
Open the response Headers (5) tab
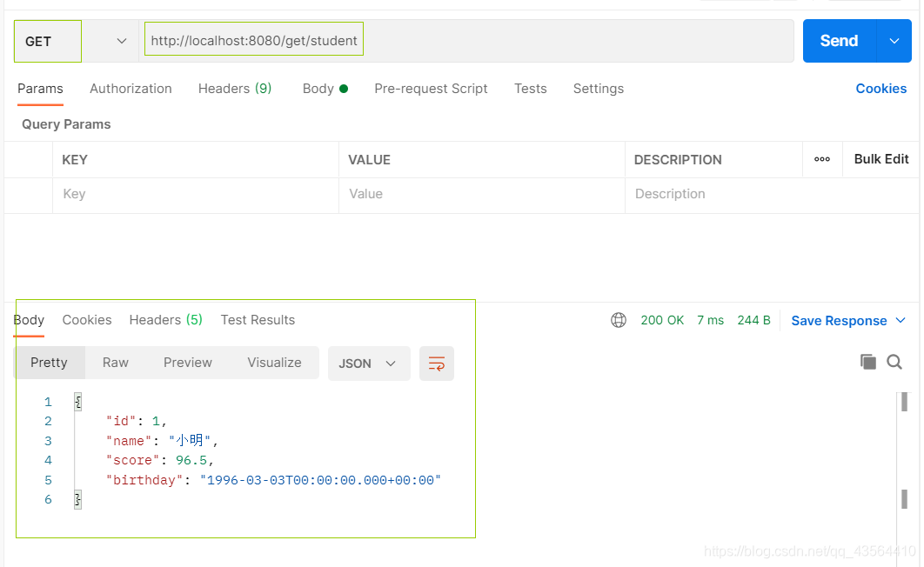[165, 320]
